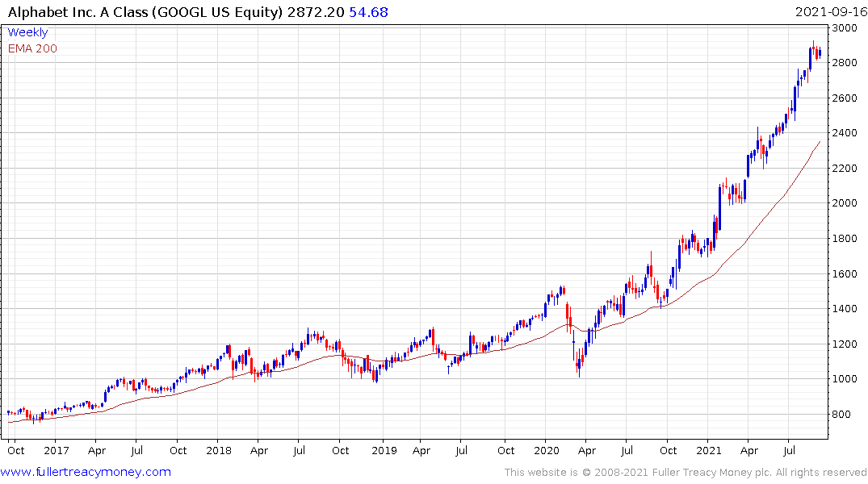
Task: Click the 1200 price axis label
Action: coord(845,344)
